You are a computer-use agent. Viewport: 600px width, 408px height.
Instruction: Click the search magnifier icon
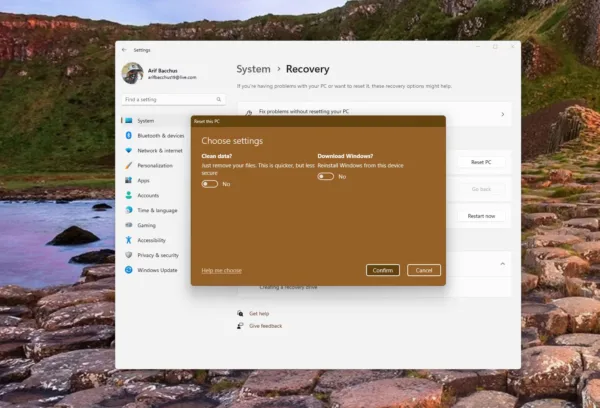tap(218, 100)
